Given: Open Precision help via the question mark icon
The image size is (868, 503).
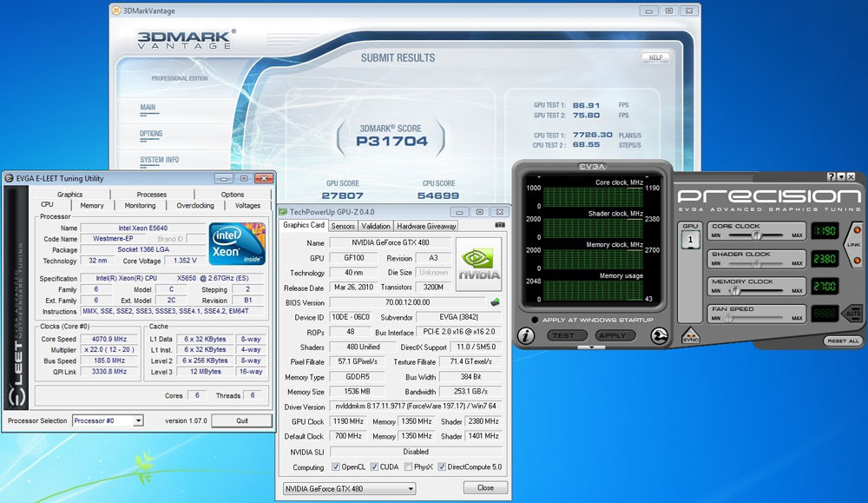Looking at the screenshot, I should coord(830,178).
